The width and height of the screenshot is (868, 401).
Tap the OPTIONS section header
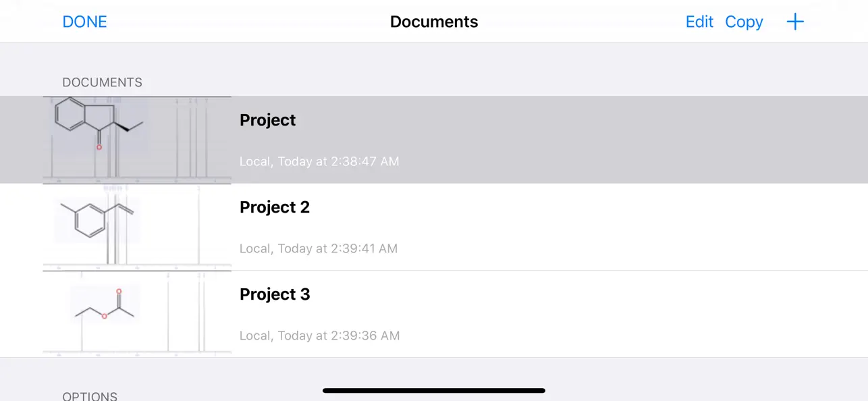click(x=90, y=396)
